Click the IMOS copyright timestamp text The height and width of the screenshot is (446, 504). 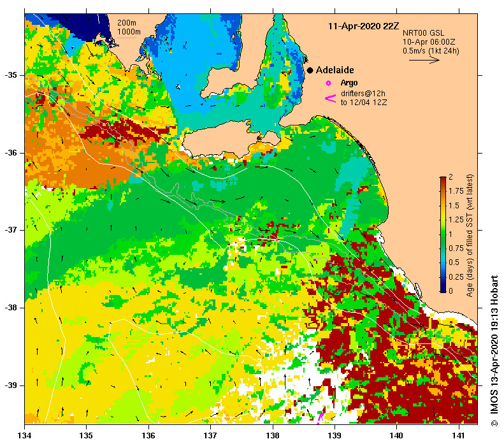(x=494, y=351)
